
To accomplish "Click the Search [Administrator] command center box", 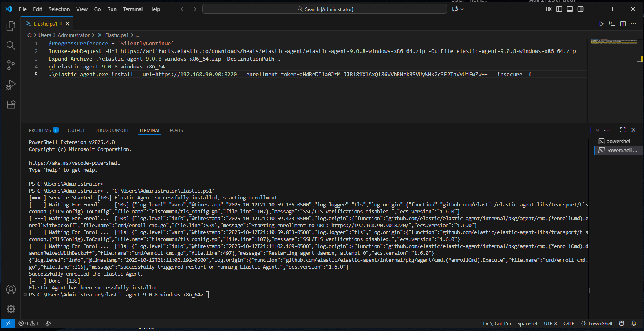I will click(x=324, y=9).
